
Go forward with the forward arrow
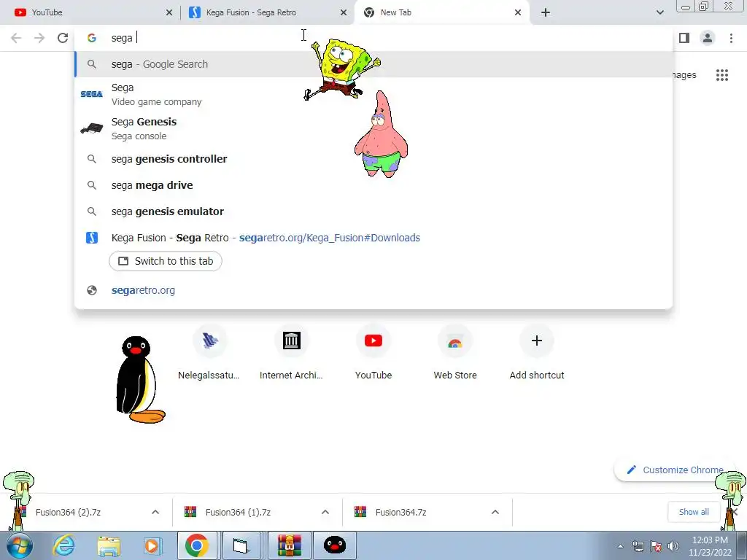point(39,38)
